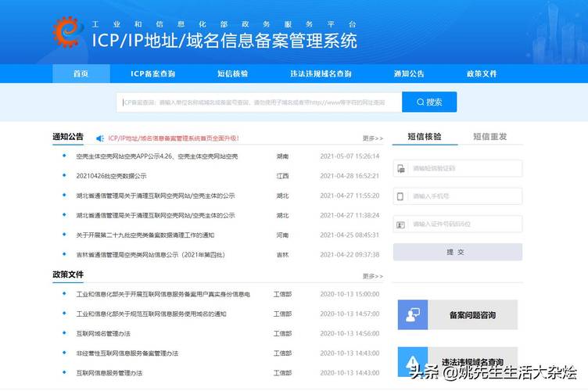Open the 20210426批空壳数据公示 notice
Viewport: 588px width, 391px height.
pos(111,176)
